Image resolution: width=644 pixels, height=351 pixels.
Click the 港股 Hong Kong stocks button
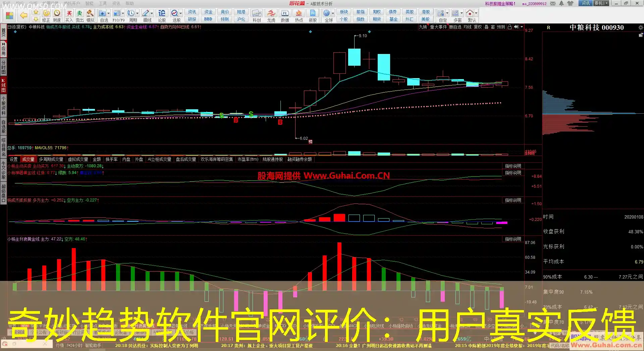[x=426, y=12]
